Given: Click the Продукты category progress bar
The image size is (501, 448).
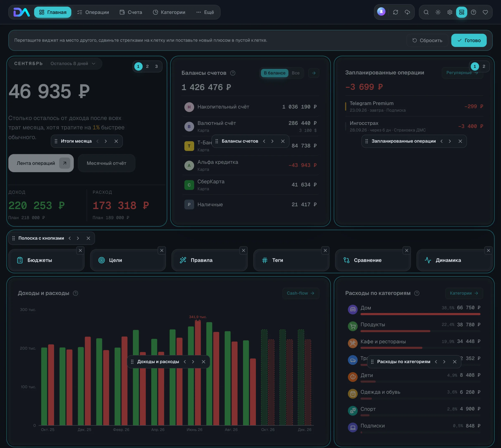Looking at the screenshot, I should click(x=420, y=331).
